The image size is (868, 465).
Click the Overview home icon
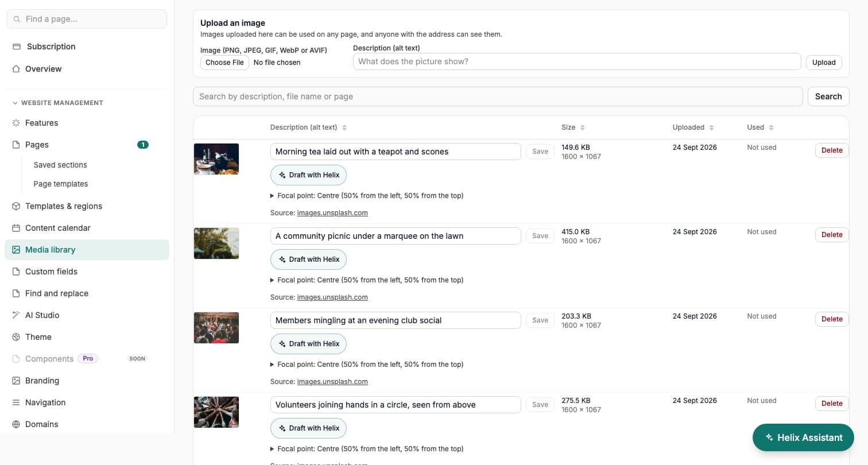16,69
